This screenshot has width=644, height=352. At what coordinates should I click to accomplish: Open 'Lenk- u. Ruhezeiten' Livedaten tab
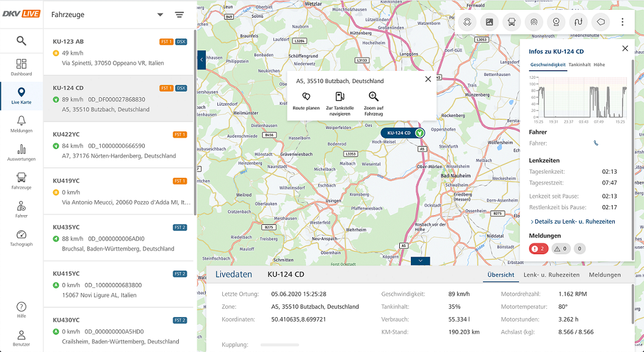[551, 275]
